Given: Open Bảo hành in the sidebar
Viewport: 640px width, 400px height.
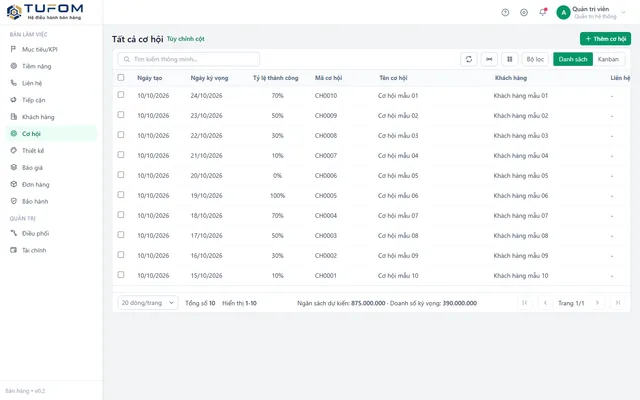Looking at the screenshot, I should [51, 201].
